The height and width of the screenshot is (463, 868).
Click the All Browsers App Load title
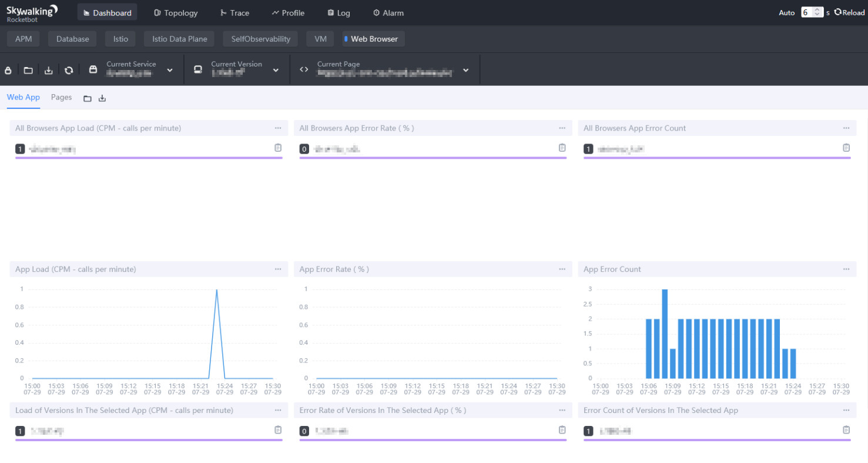98,128
